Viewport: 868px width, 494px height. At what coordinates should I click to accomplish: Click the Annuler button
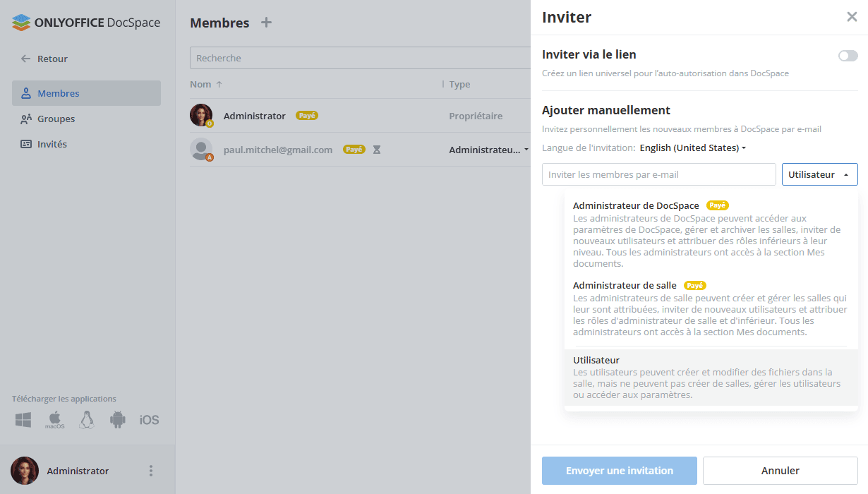780,471
